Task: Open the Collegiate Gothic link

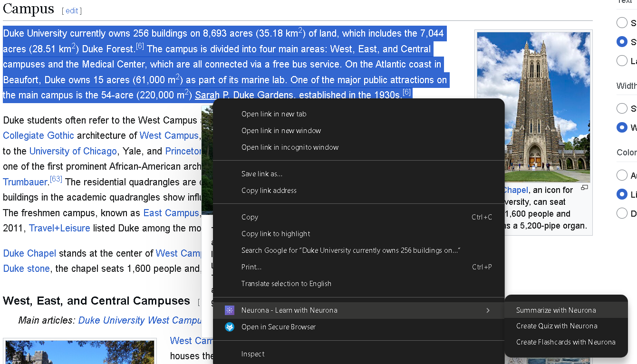Action: (x=39, y=135)
